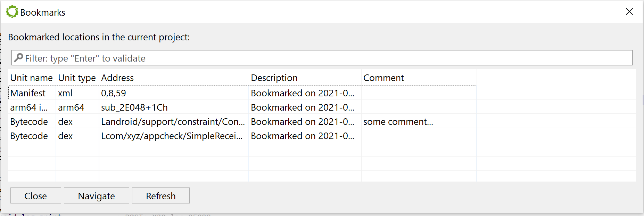Click the JEB logo icon in title bar

click(x=12, y=12)
